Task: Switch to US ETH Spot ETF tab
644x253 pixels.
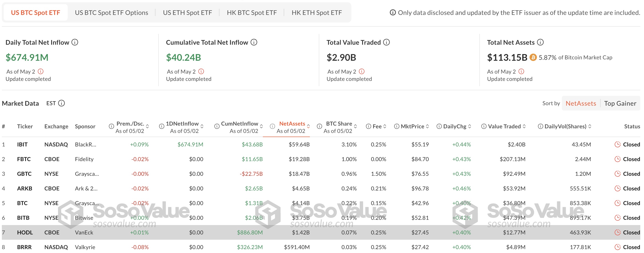Action: [187, 12]
